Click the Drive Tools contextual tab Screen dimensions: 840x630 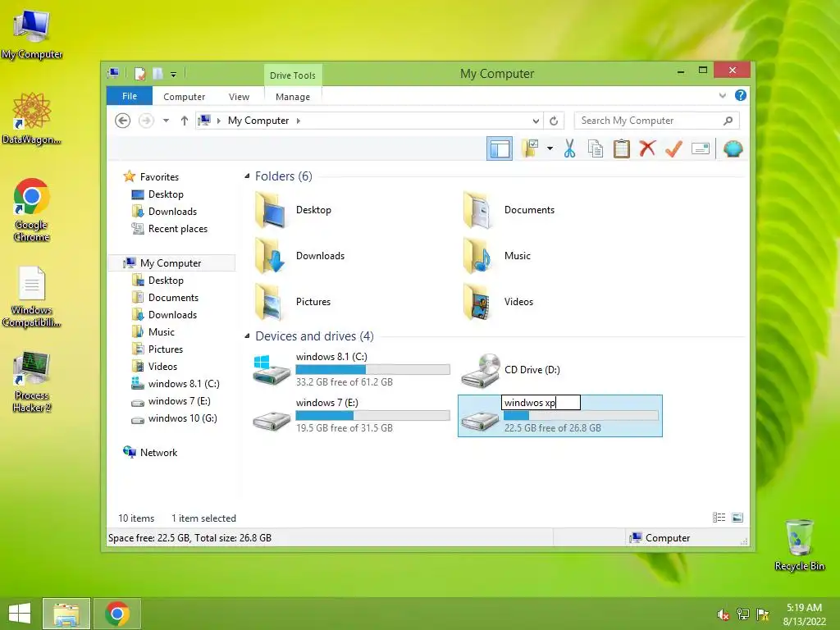(293, 75)
